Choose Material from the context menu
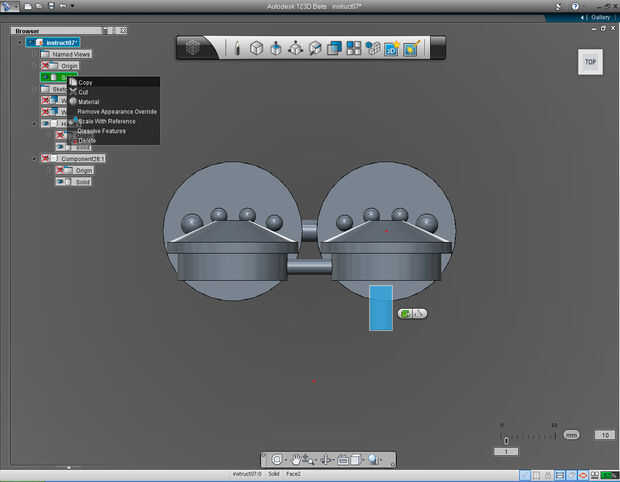The width and height of the screenshot is (620, 482). [x=113, y=102]
